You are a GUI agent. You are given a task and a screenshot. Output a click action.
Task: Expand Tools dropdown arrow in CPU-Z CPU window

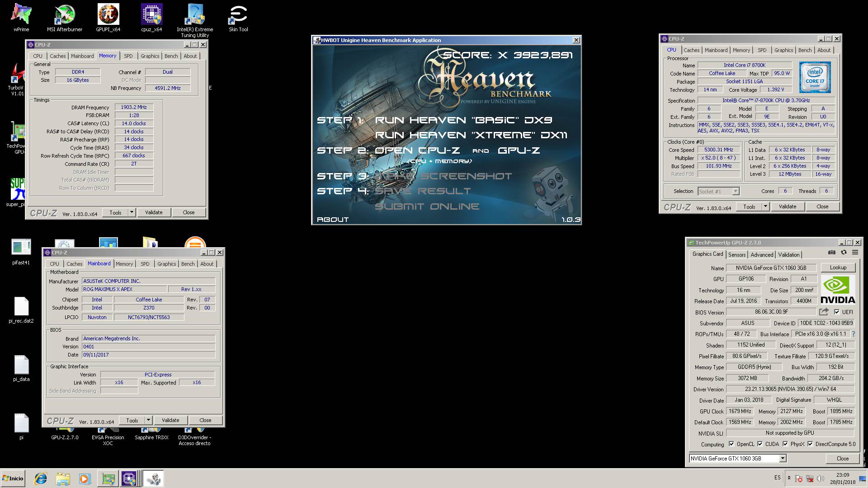(765, 206)
